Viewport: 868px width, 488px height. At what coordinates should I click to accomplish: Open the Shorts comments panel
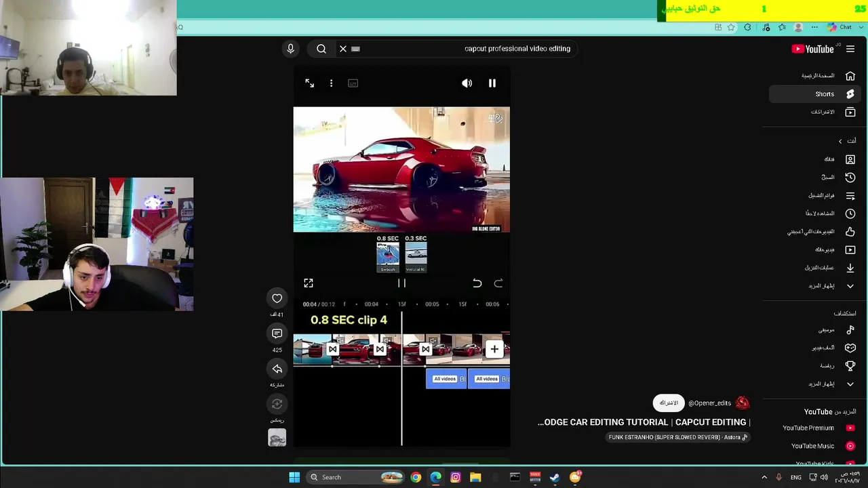pos(277,333)
